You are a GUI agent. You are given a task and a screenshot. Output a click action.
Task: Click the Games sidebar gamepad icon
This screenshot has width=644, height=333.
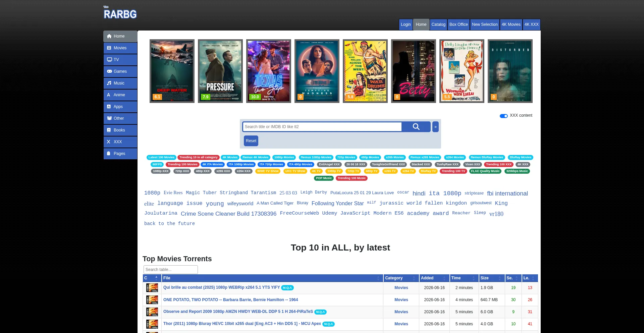[109, 71]
